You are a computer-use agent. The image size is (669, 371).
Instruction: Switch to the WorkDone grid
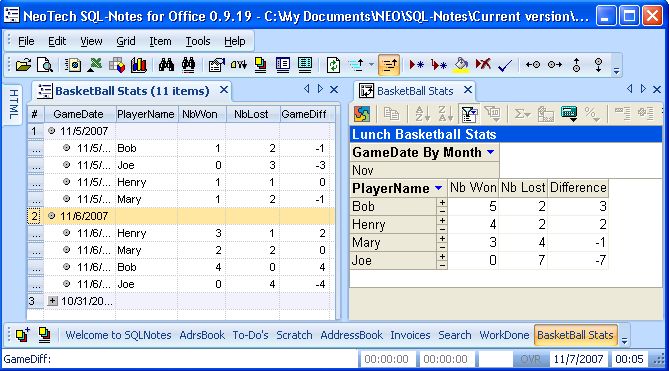[x=504, y=335]
